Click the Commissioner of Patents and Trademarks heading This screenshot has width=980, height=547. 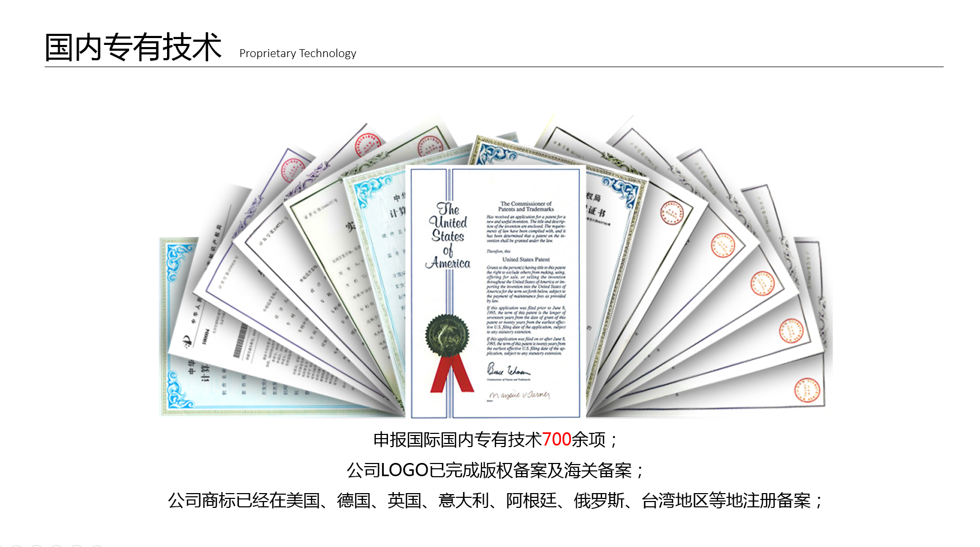(525, 206)
